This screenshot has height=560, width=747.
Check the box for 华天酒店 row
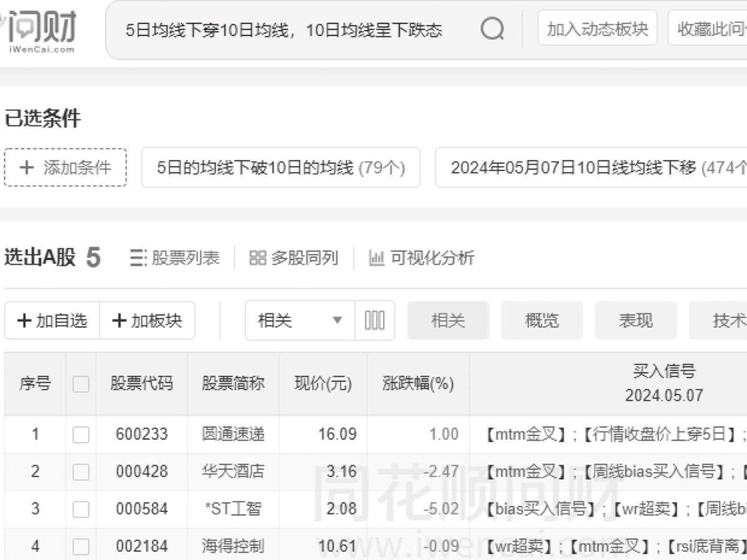coord(81,472)
